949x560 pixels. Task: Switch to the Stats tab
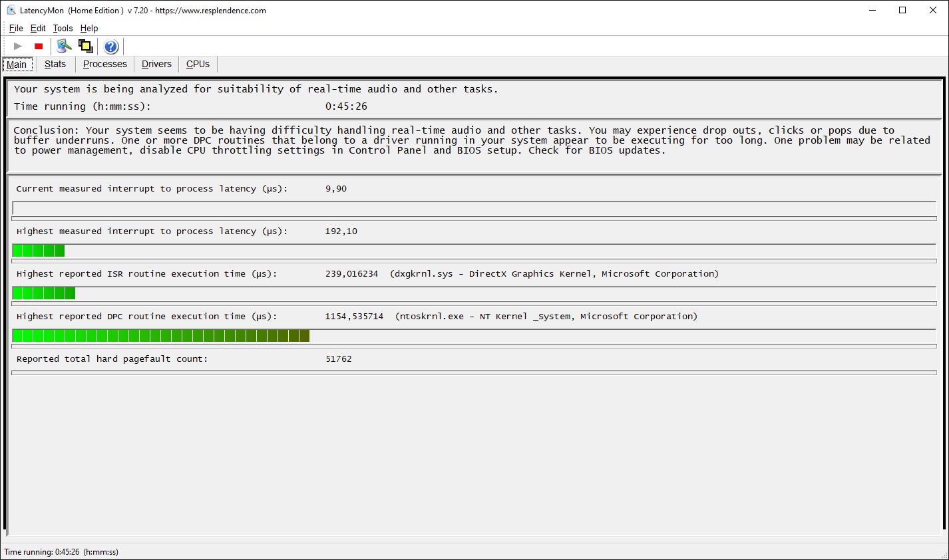pyautogui.click(x=55, y=64)
